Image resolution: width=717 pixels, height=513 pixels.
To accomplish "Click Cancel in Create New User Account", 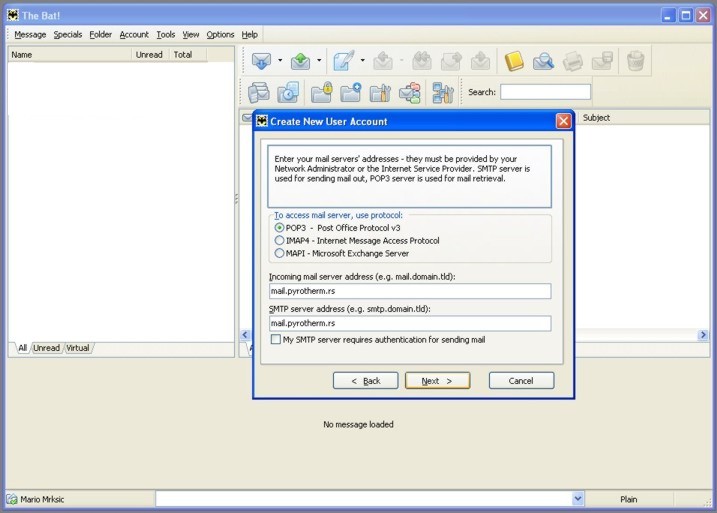I will [521, 380].
